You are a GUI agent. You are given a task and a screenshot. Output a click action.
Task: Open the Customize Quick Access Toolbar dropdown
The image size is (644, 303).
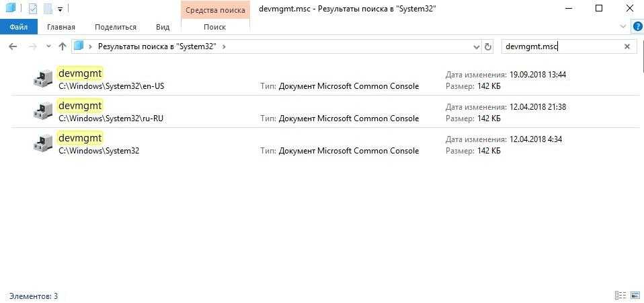pos(60,9)
